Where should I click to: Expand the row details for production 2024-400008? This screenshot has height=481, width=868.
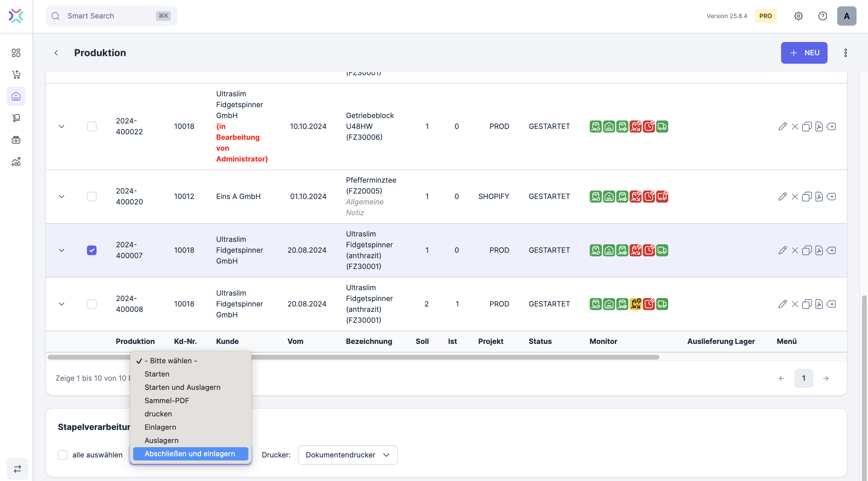click(x=61, y=304)
